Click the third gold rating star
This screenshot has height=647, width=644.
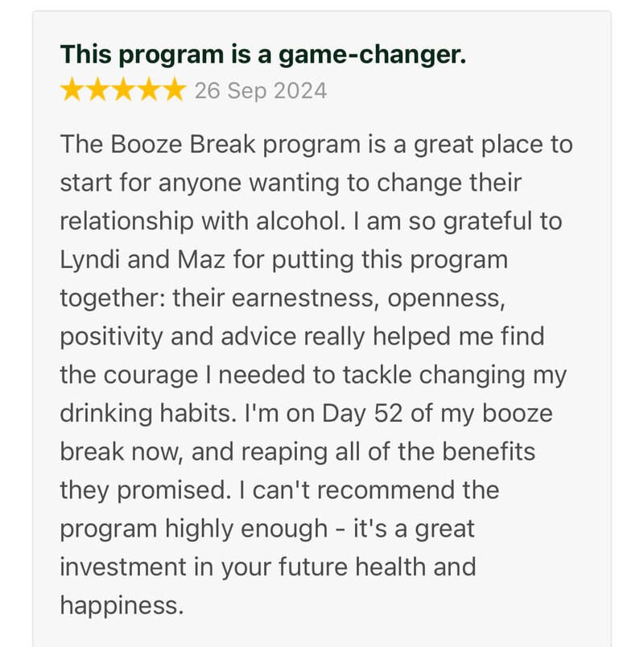pyautogui.click(x=123, y=89)
